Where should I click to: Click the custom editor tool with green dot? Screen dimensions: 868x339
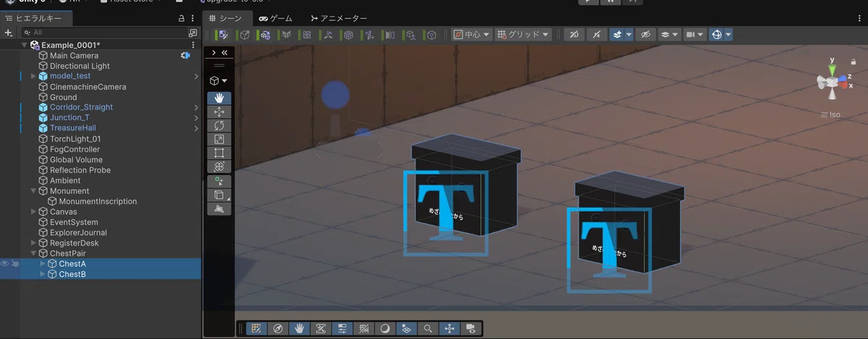click(x=219, y=181)
